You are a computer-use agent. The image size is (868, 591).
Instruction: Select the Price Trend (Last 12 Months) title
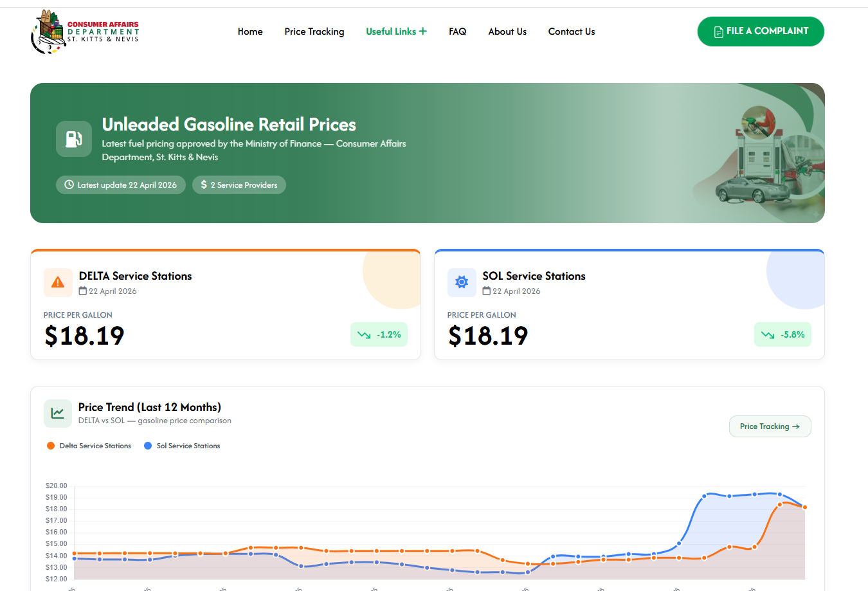150,407
